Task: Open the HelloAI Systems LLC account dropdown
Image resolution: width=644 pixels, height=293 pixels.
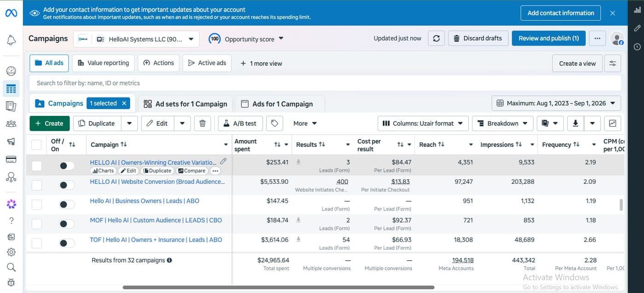Action: (136, 39)
